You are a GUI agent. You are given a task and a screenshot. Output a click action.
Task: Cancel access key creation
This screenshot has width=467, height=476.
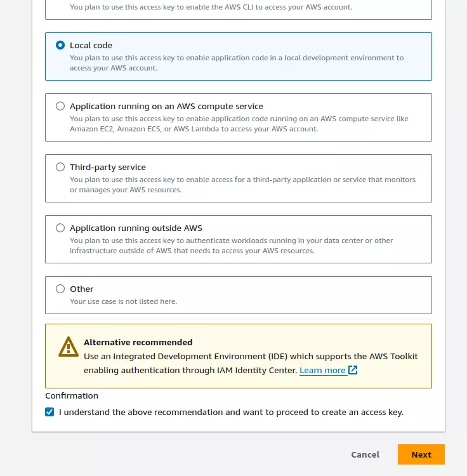[x=365, y=454]
